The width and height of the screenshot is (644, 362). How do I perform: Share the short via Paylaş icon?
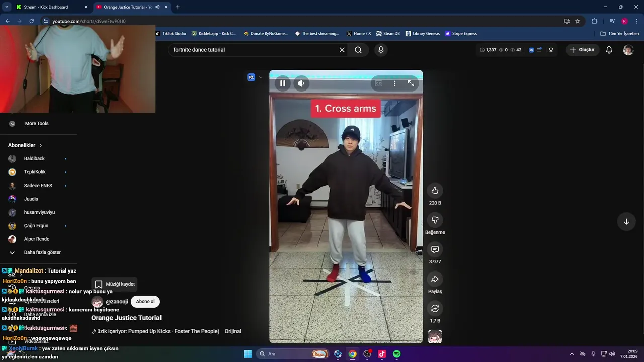click(435, 279)
